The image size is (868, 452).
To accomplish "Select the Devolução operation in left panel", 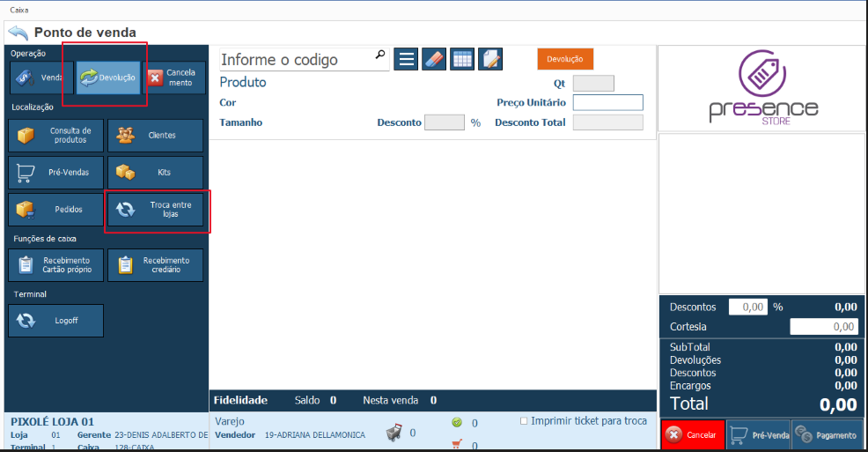I will pos(108,78).
